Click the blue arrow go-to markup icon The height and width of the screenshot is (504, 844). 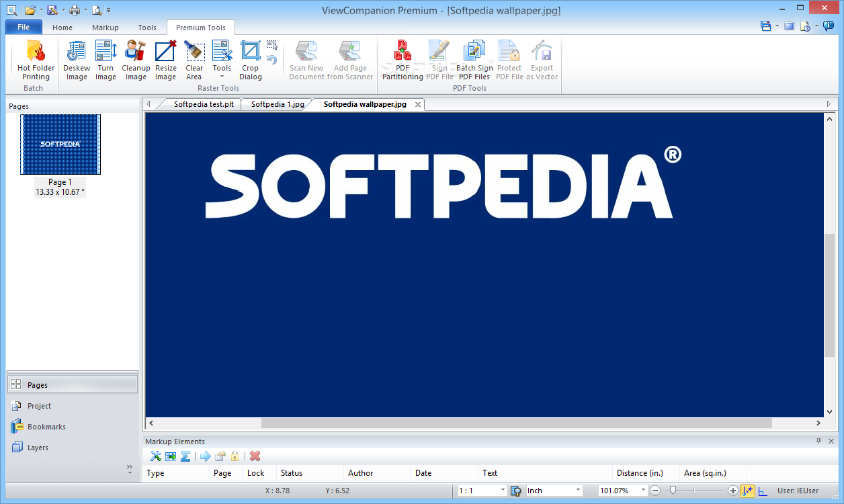tap(205, 456)
